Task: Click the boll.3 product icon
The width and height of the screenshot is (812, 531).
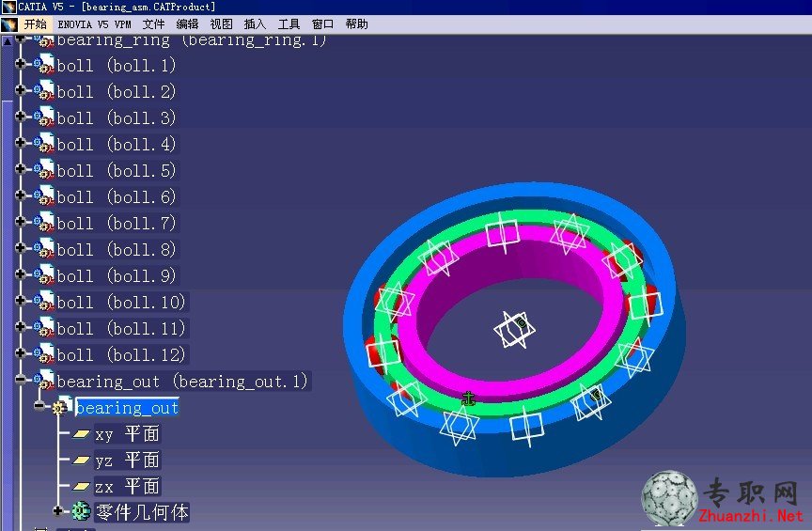Action: click(44, 118)
